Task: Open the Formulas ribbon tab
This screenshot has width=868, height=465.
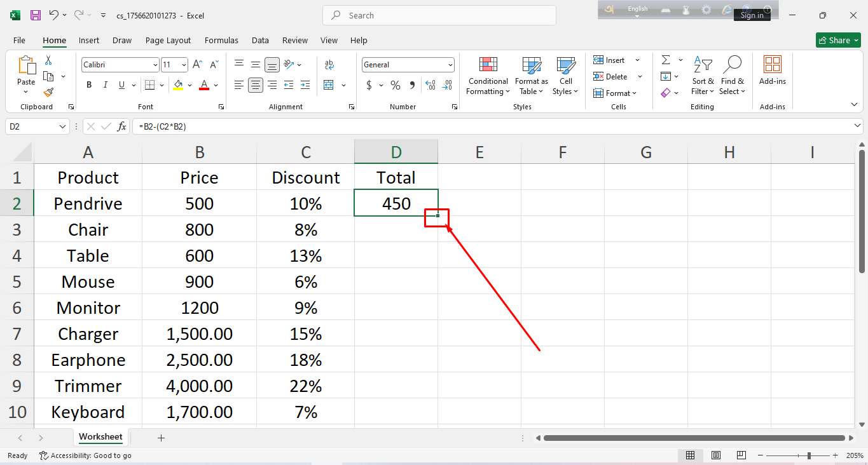Action: point(221,40)
